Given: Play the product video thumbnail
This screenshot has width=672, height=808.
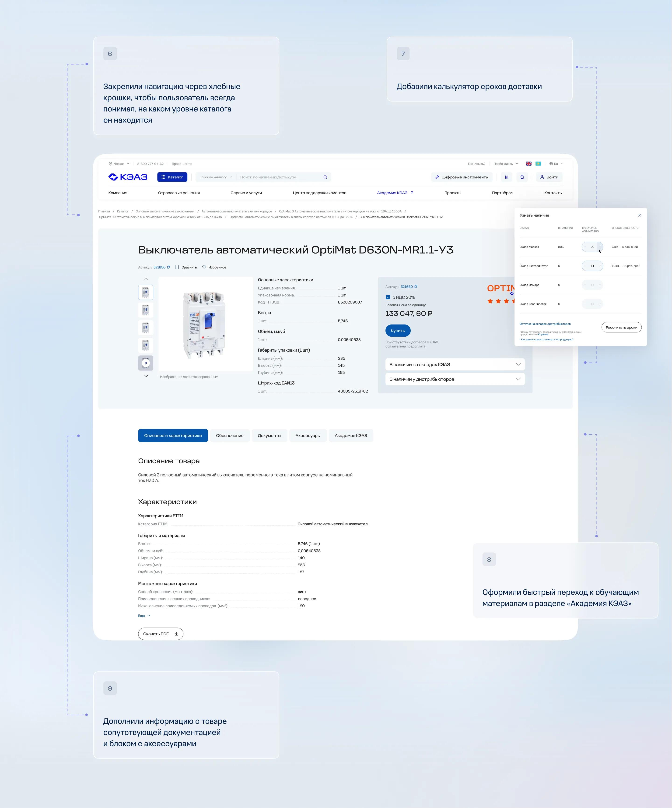Looking at the screenshot, I should [146, 363].
